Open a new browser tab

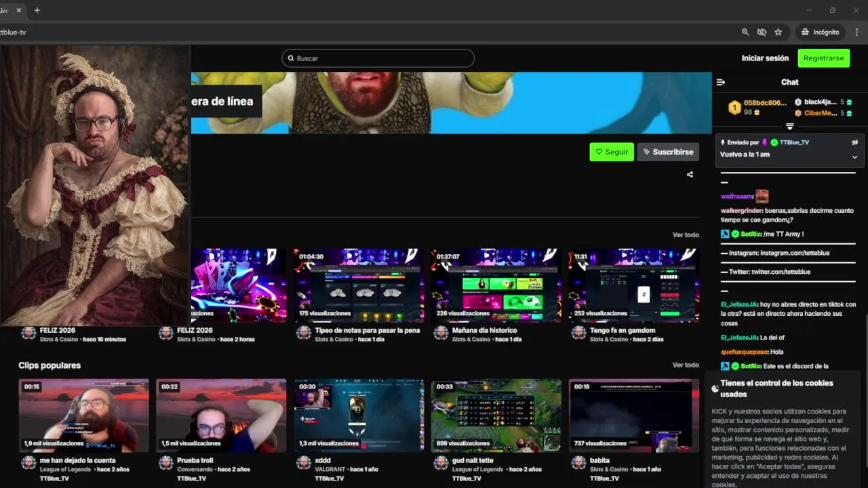click(37, 10)
